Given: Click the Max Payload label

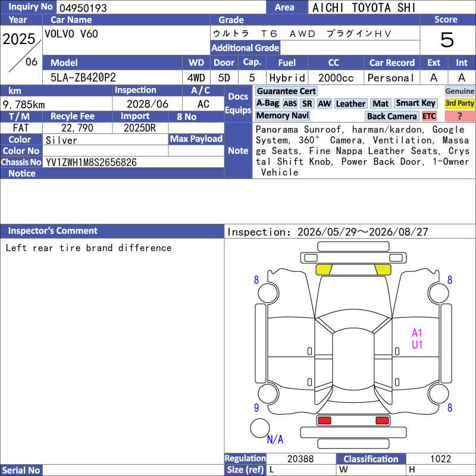Looking at the screenshot, I should tap(196, 139).
